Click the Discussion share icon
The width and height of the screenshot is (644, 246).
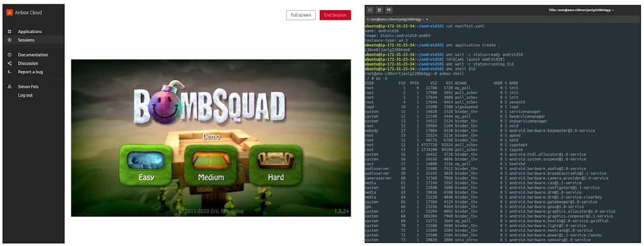coord(10,63)
